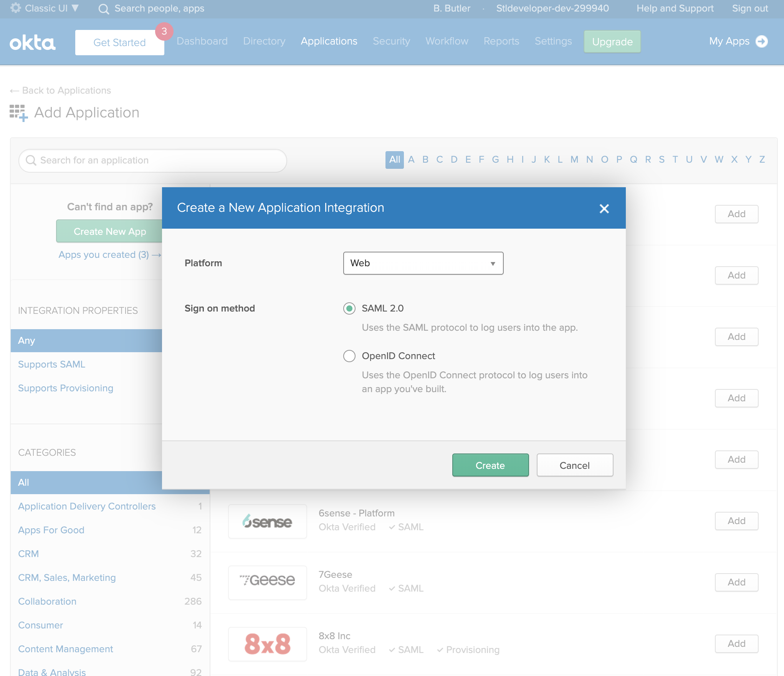Click the Create button in dialog
This screenshot has height=676, width=784.
pyautogui.click(x=490, y=465)
